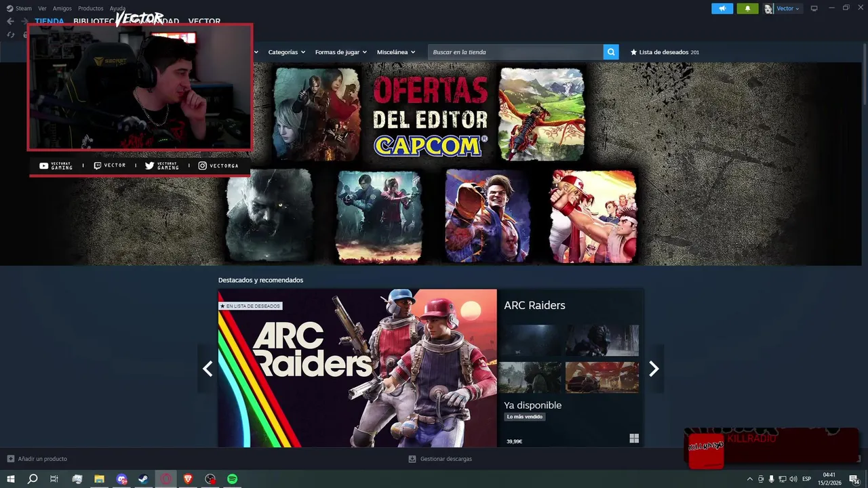
Task: Click the volume speaker icon in system tray
Action: [793, 479]
